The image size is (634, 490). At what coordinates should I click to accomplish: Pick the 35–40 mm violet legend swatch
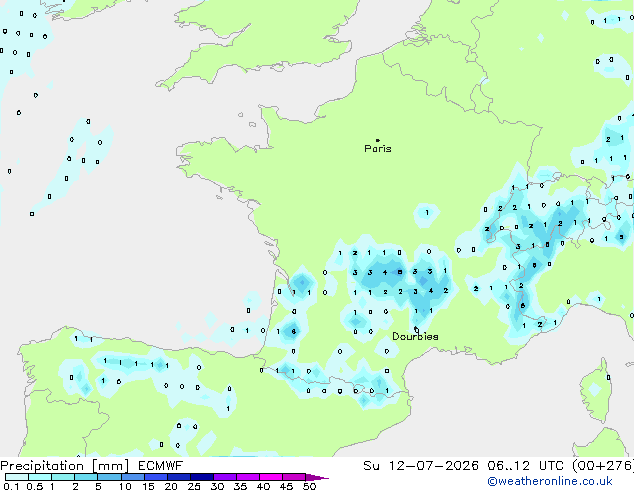tap(248, 477)
